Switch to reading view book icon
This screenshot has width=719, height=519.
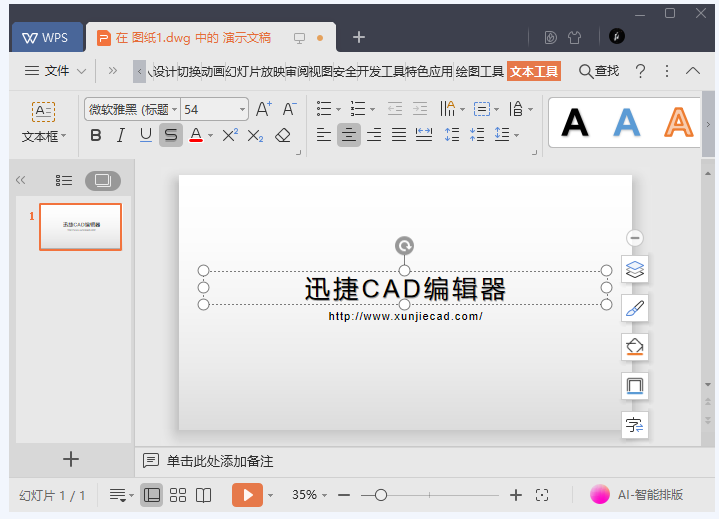204,495
